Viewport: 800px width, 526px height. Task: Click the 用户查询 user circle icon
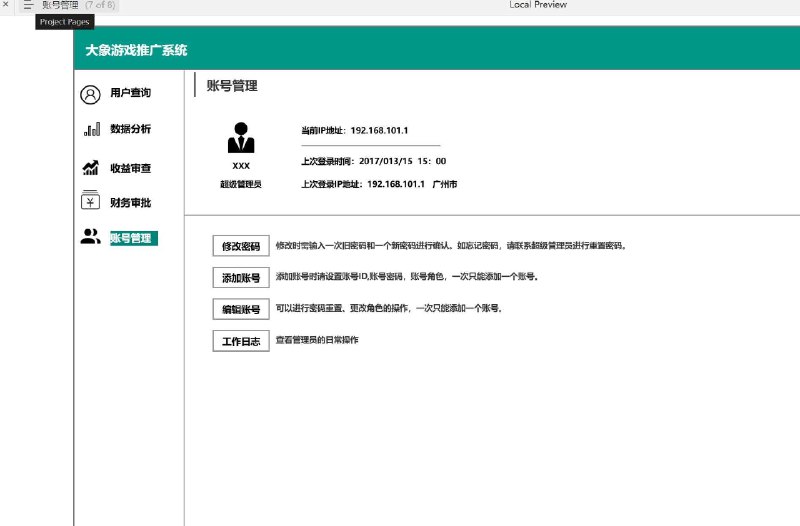click(x=90, y=95)
